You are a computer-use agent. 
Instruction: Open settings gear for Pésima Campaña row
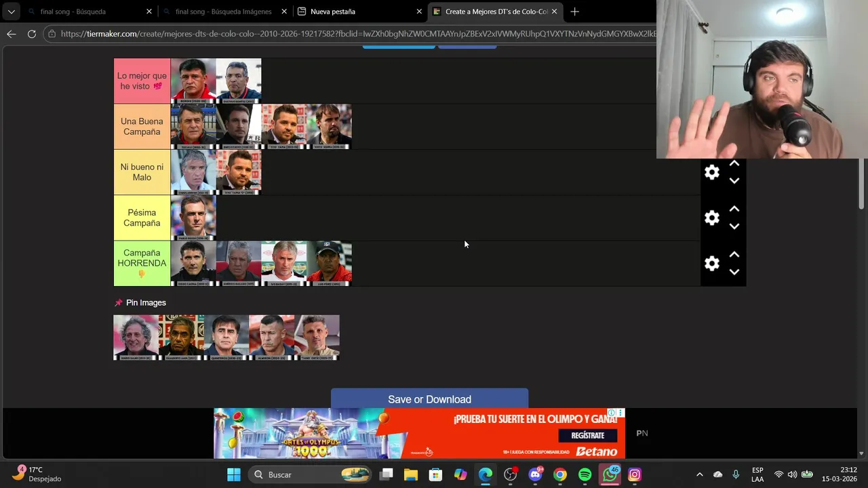click(711, 218)
